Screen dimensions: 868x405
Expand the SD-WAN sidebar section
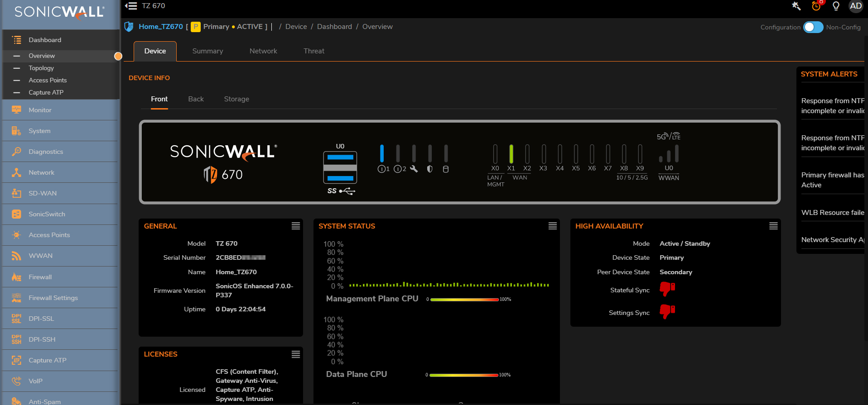(x=43, y=193)
